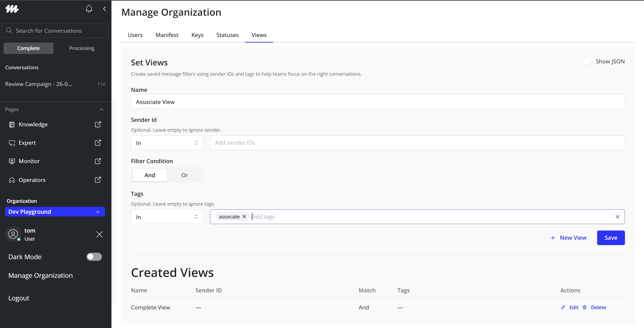Click the trash Delete icon for Complete View
The image size is (644, 328).
tap(584, 307)
